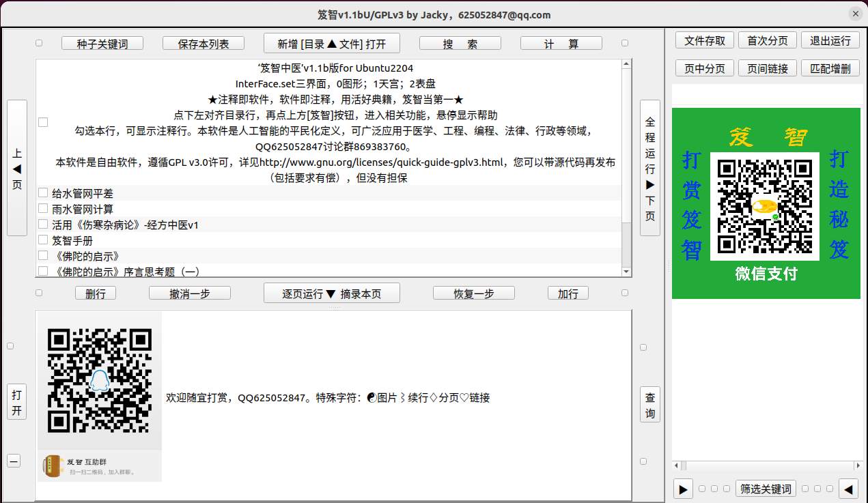Viewport: 868px width, 503px height.
Task: Tick 《佛陀的启示》序言思考题（一） checkbox
Action: [x=43, y=271]
